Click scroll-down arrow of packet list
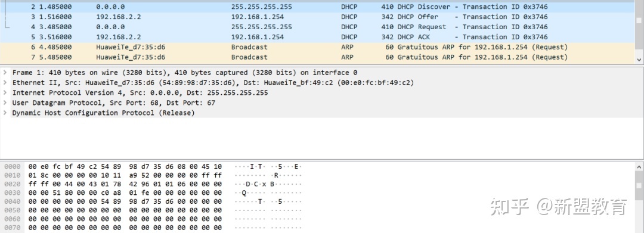Image resolution: width=644 pixels, height=233 pixels. point(639,60)
